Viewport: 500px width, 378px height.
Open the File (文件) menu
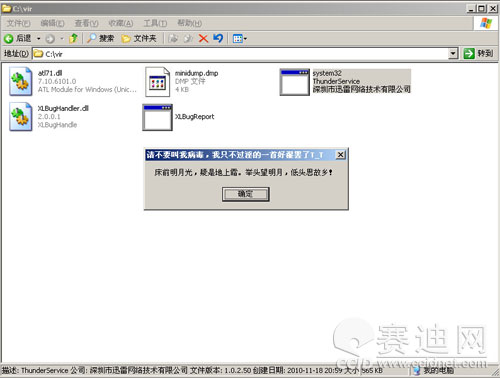tap(19, 23)
